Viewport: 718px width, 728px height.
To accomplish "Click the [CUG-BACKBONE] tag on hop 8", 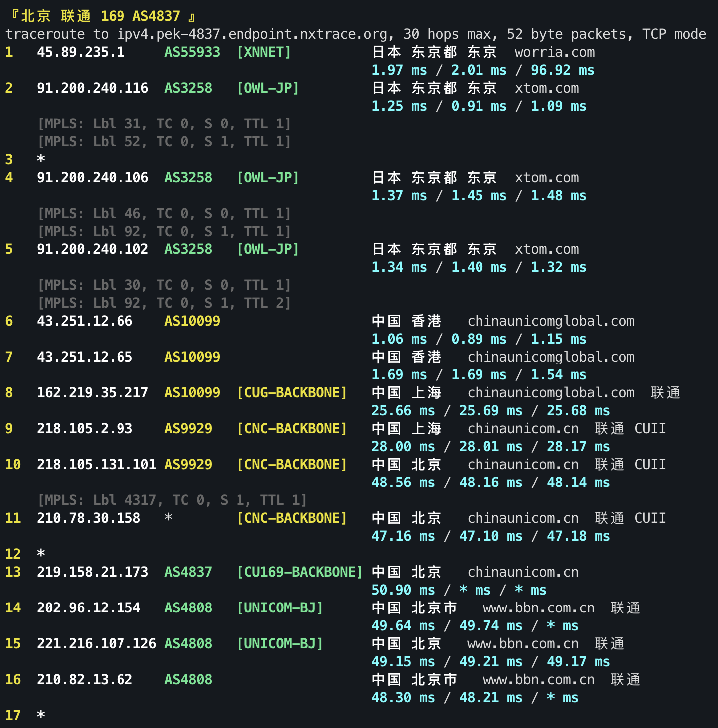I will (x=292, y=392).
